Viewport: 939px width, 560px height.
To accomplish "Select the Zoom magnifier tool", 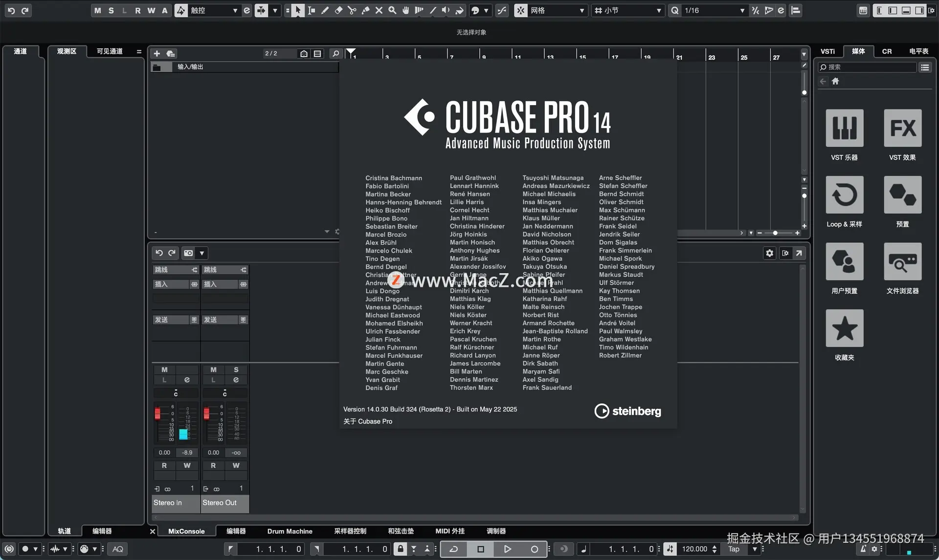I will pos(392,10).
